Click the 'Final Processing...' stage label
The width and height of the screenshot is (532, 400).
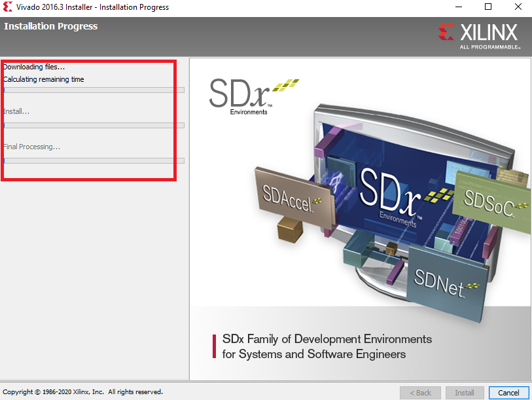(x=31, y=147)
